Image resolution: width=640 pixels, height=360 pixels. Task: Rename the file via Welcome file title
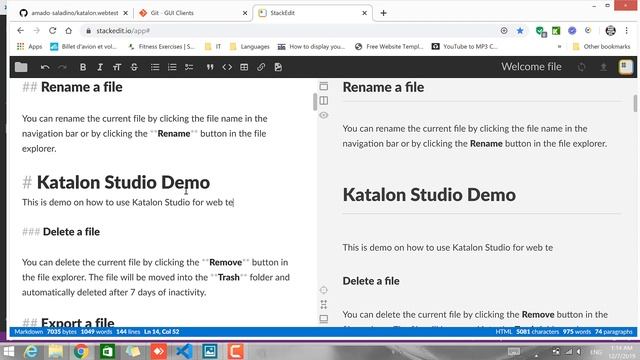[x=531, y=67]
